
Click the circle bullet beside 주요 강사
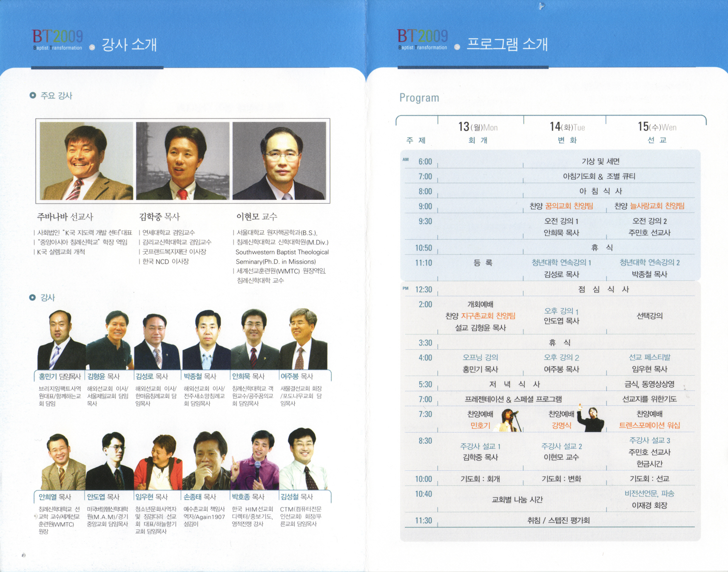coord(33,95)
